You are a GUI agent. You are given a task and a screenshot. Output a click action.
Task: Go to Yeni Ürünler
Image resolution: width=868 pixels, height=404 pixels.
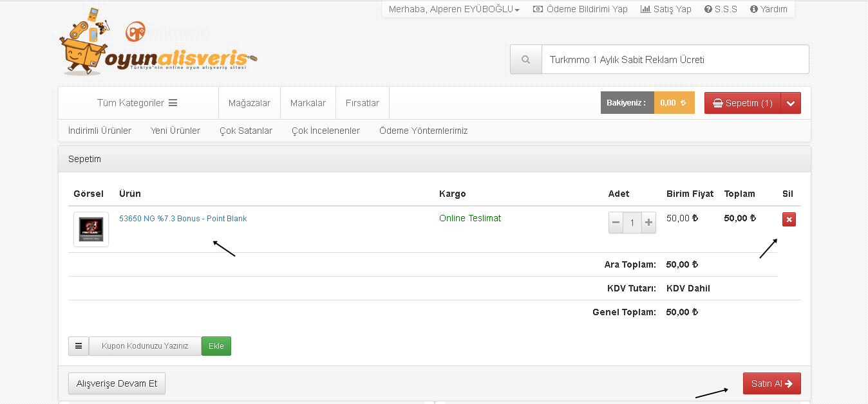point(175,131)
